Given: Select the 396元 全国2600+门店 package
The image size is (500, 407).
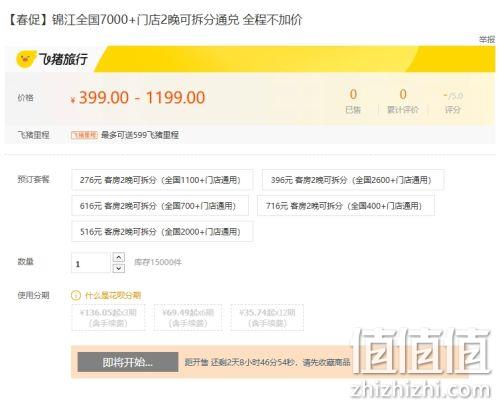Looking at the screenshot, I should (x=353, y=180).
